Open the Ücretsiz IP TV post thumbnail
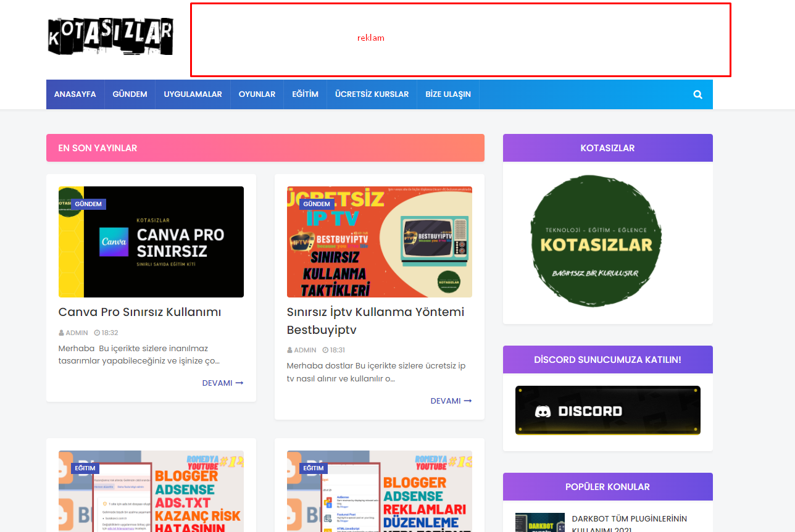 click(x=380, y=242)
